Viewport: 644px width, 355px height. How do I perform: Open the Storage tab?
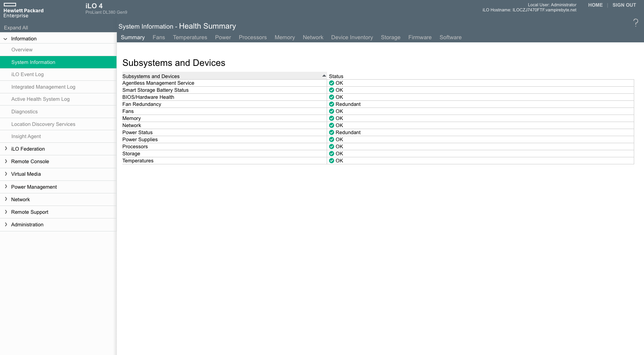[391, 37]
